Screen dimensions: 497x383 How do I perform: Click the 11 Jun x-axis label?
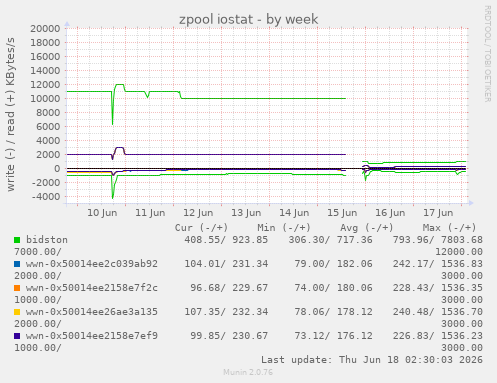point(150,213)
